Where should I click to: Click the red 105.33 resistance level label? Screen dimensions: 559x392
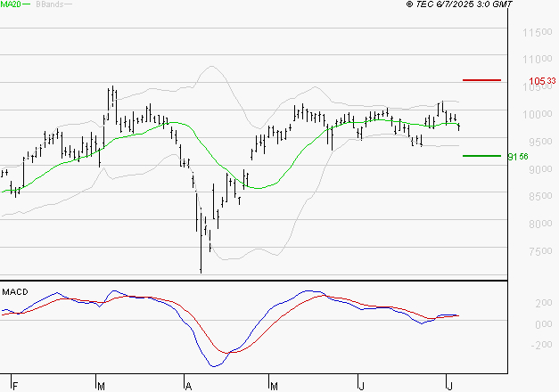(x=542, y=81)
